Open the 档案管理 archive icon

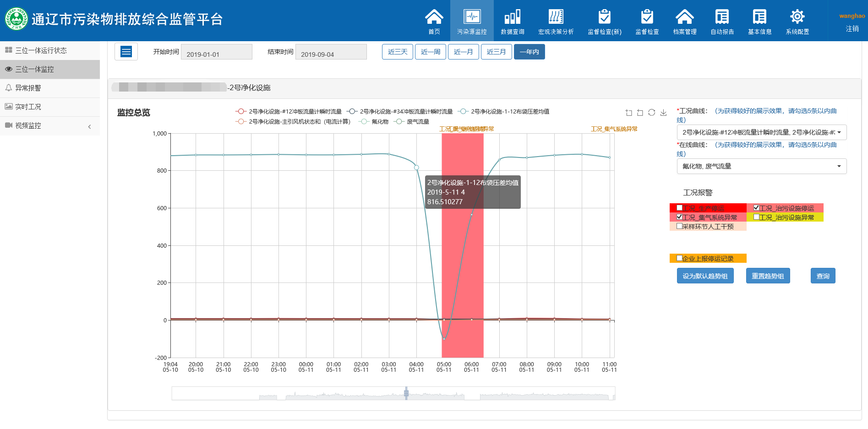pos(684,21)
